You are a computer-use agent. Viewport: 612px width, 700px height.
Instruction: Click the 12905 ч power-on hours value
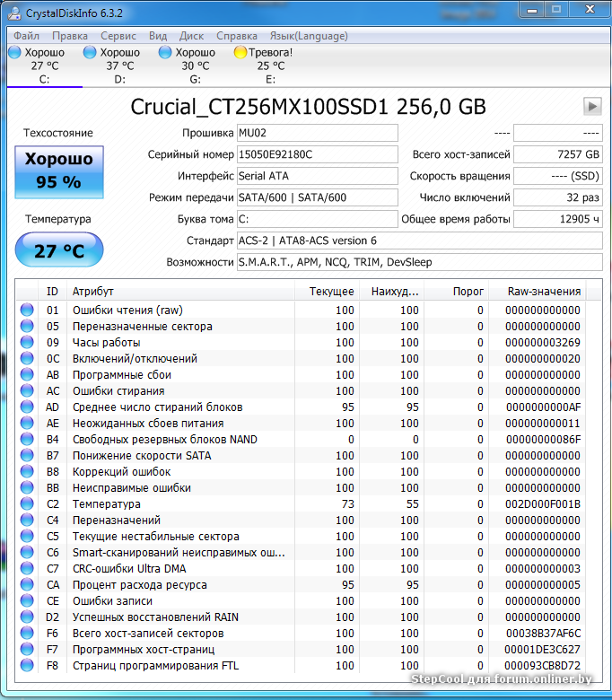click(x=558, y=219)
